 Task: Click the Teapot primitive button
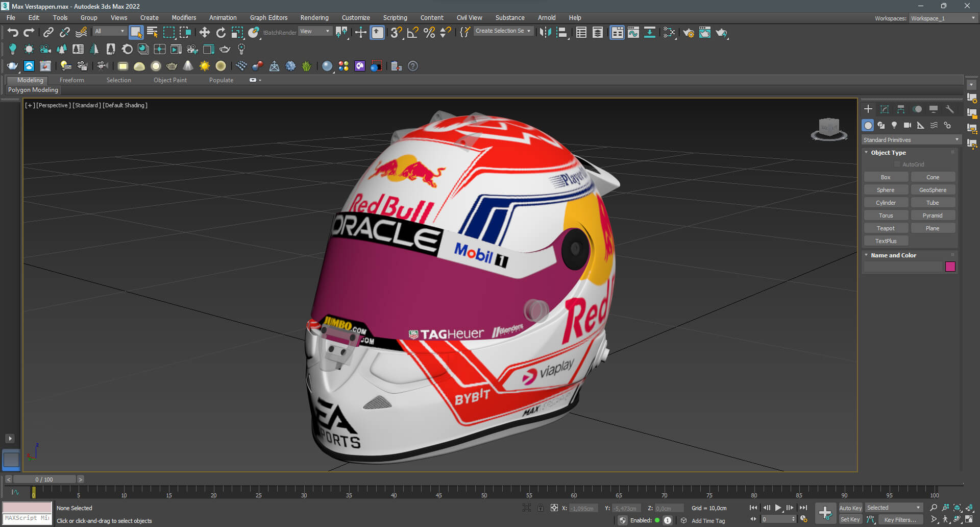(x=886, y=228)
